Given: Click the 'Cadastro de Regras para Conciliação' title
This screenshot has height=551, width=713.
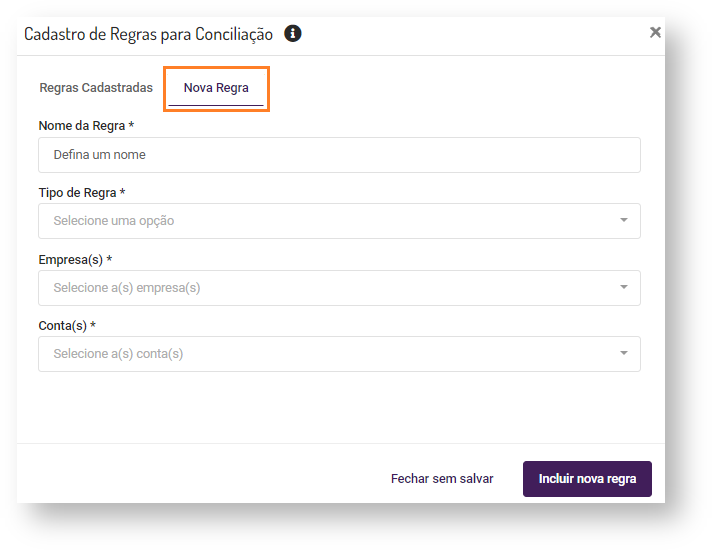Looking at the screenshot, I should point(148,34).
